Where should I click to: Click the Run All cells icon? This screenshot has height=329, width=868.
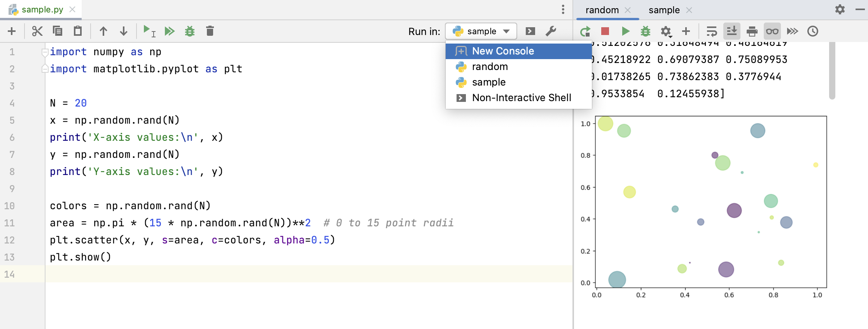coord(170,31)
